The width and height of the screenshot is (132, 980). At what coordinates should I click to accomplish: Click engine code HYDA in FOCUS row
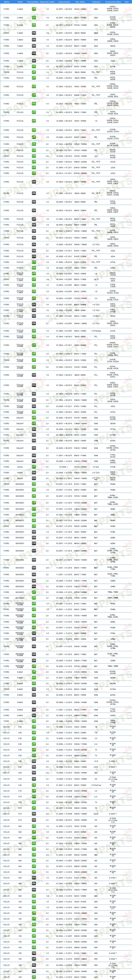pyautogui.click(x=113, y=162)
